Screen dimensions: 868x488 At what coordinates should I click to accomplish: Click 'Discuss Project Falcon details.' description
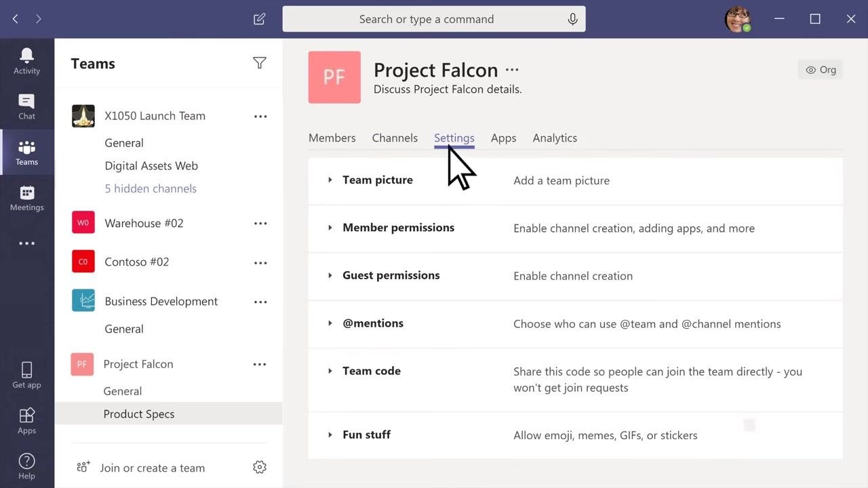coord(448,89)
